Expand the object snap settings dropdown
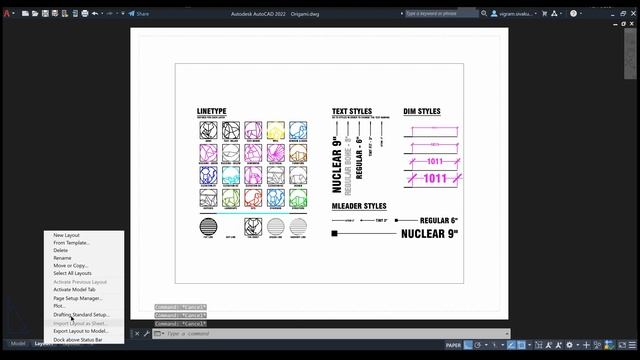Screen dimensions: 640x360 (529, 345)
